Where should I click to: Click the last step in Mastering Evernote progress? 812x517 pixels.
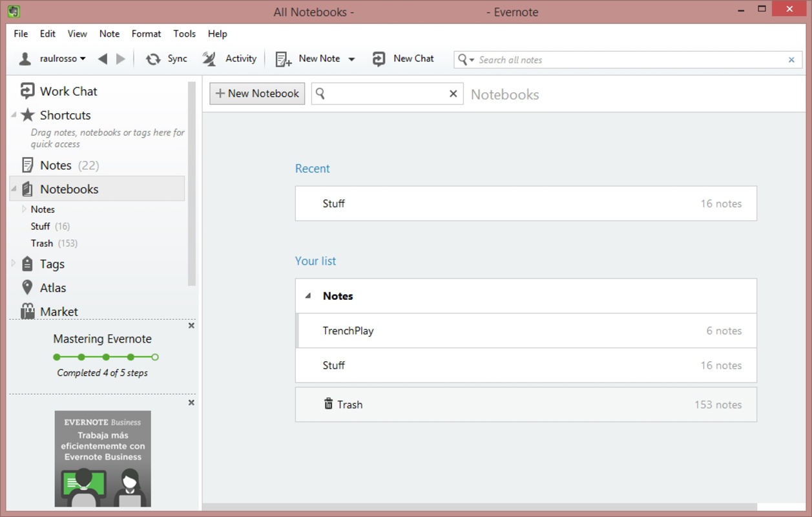coord(155,357)
